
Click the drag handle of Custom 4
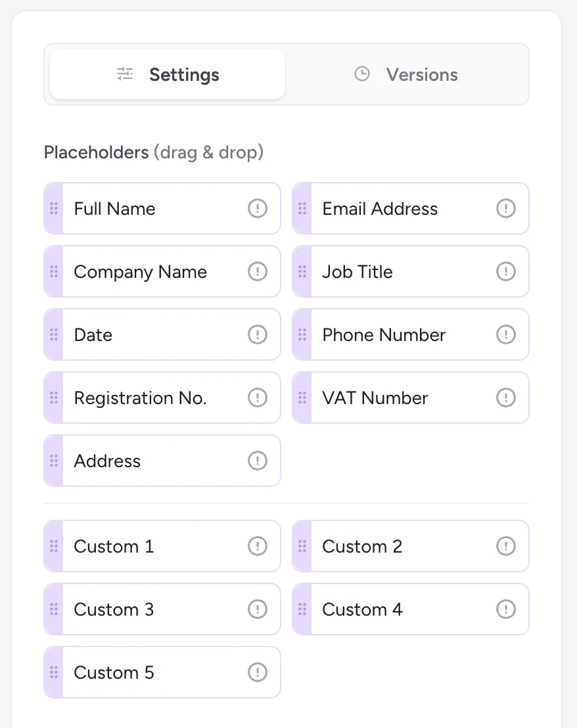tap(302, 609)
